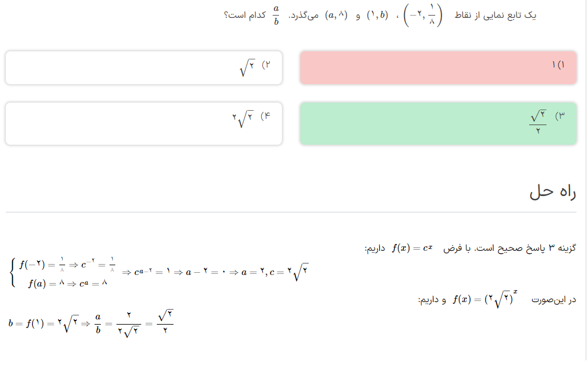This screenshot has height=369, width=588.
Task: Click the f(x) = c^x assumption formula
Action: [412, 248]
